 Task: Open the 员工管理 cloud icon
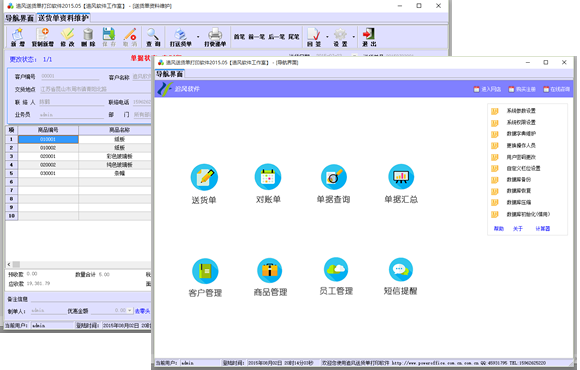point(336,269)
